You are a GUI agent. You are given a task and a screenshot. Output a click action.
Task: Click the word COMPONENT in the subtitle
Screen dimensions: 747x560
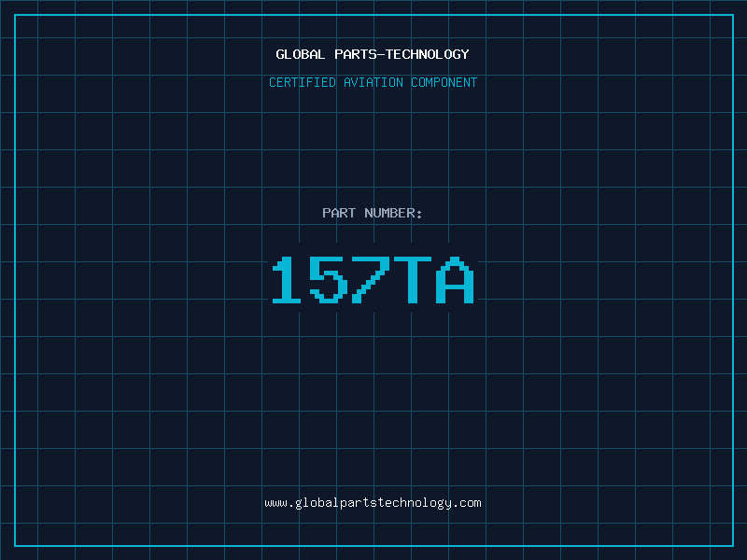point(444,82)
